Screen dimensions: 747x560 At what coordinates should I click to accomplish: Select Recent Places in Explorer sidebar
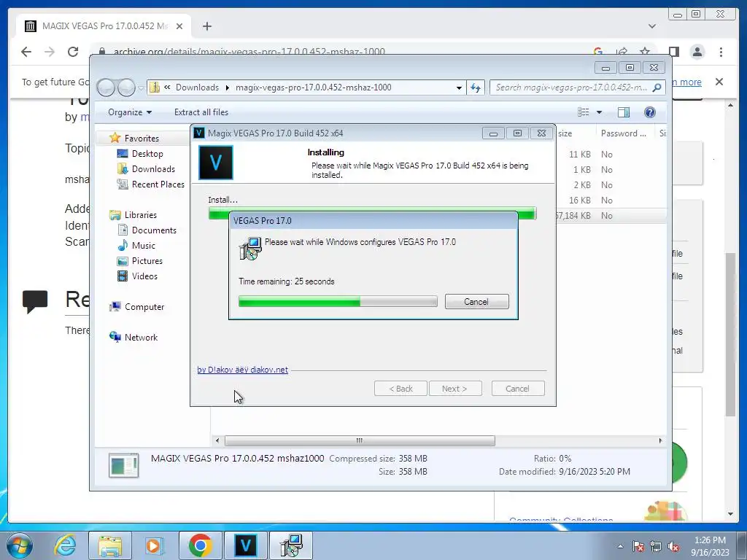coord(158,184)
